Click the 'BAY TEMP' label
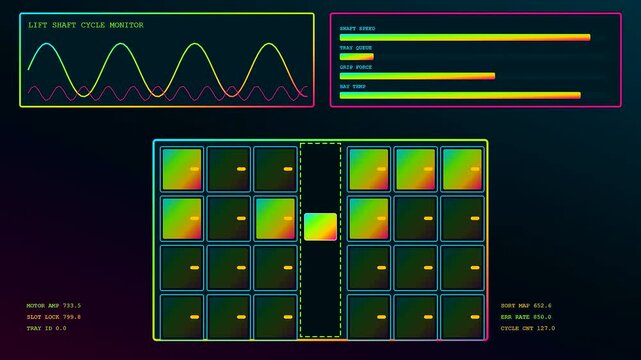 (x=352, y=86)
